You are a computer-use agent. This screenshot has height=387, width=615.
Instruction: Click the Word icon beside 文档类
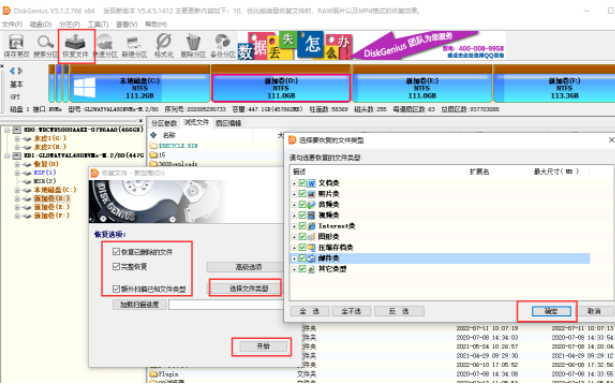(x=311, y=183)
